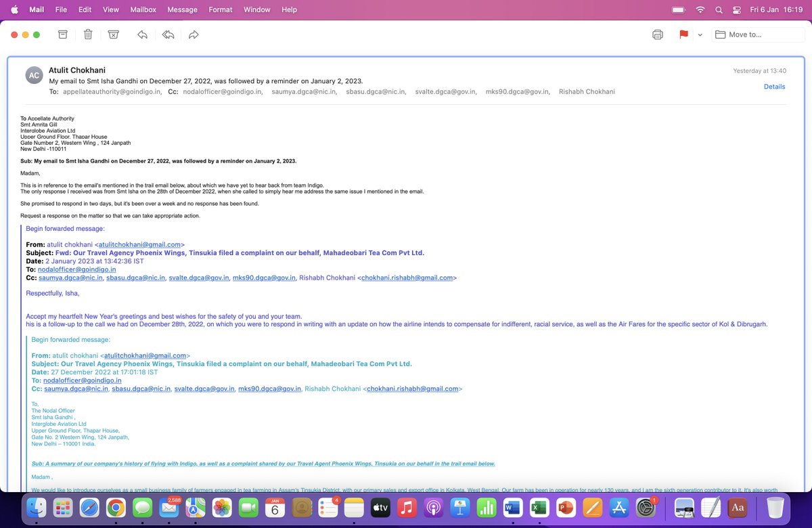Screen dimensions: 812x528
Task: Show header Details link
Action: [774, 87]
